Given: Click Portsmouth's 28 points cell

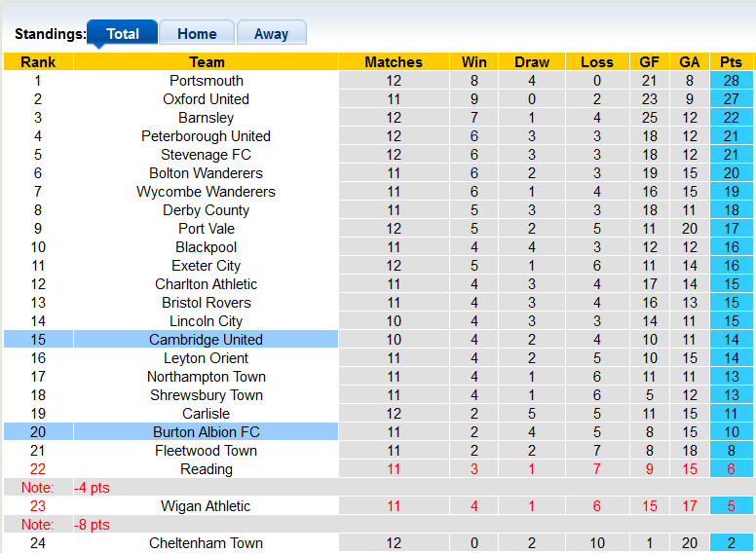Looking at the screenshot, I should pos(731,81).
